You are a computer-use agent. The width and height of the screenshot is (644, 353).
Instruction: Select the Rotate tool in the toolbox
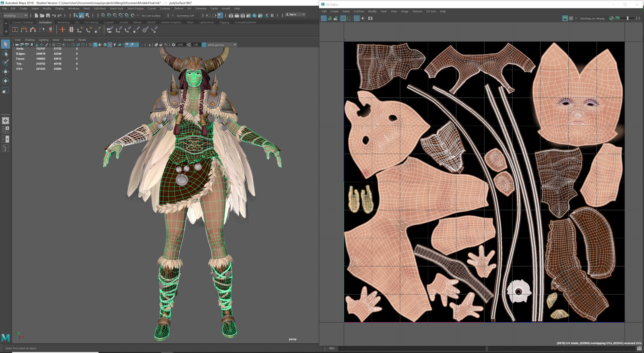coord(6,81)
